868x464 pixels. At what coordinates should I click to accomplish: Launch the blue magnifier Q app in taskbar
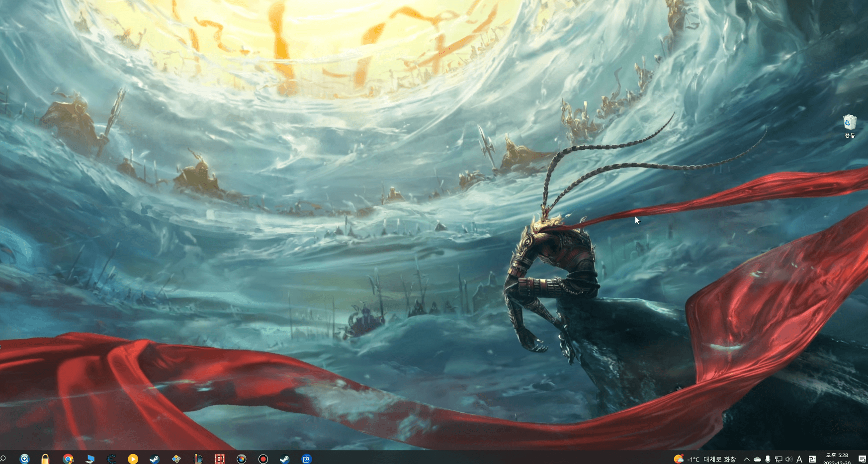coord(24,459)
